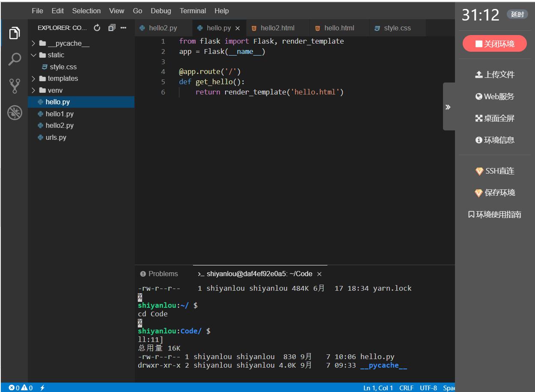Close the terminal tab shiyanlou
Viewport: 535px width, 392px height.
tap(319, 274)
